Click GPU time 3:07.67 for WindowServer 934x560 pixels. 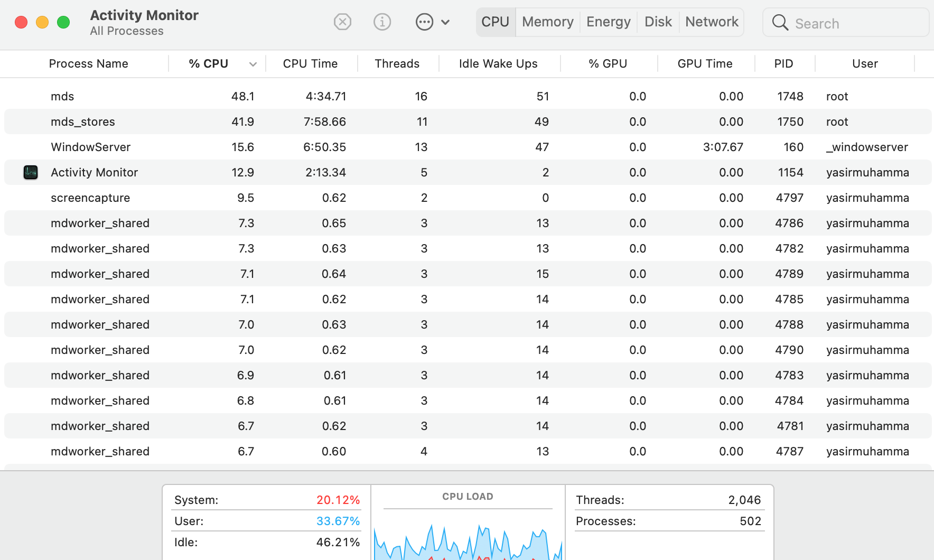click(x=723, y=147)
